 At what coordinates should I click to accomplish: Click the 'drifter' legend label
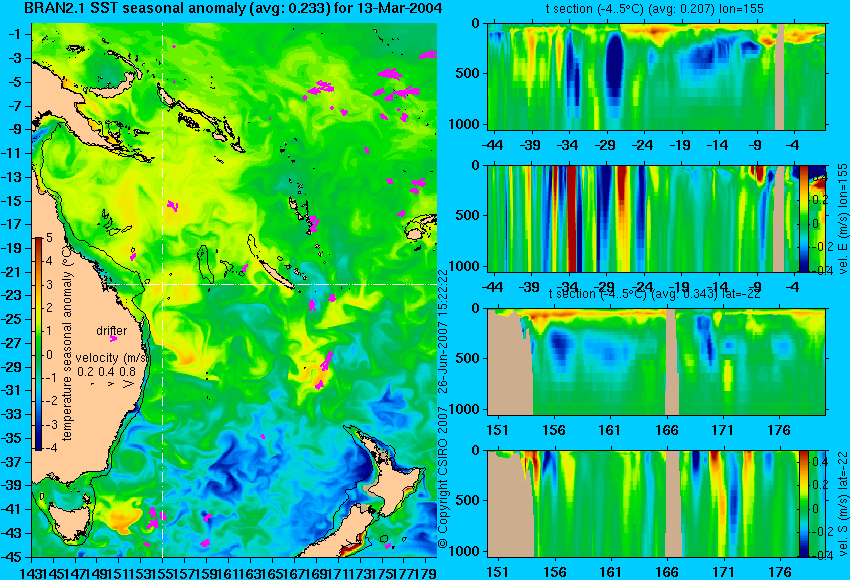tap(112, 331)
